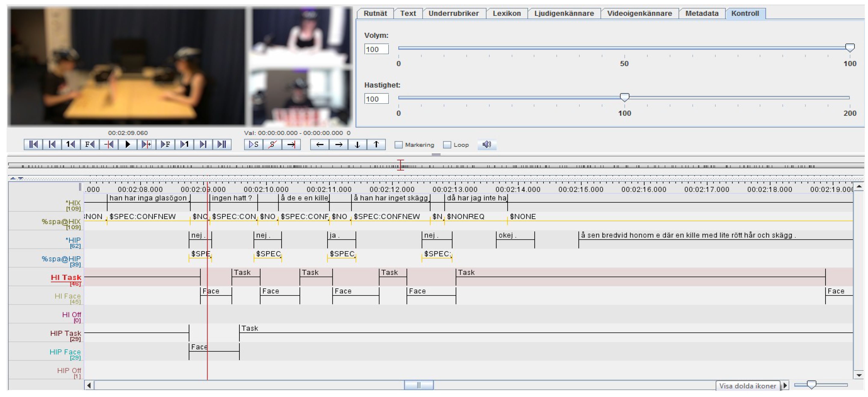Switch to the Rutnät tab

click(375, 13)
